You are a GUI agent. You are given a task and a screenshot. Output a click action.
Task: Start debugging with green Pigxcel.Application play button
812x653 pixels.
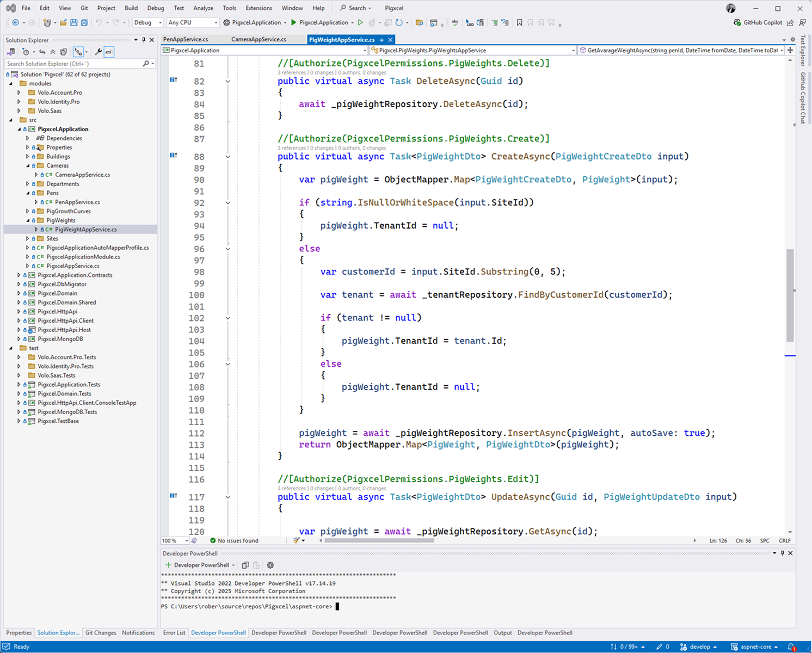pos(294,23)
